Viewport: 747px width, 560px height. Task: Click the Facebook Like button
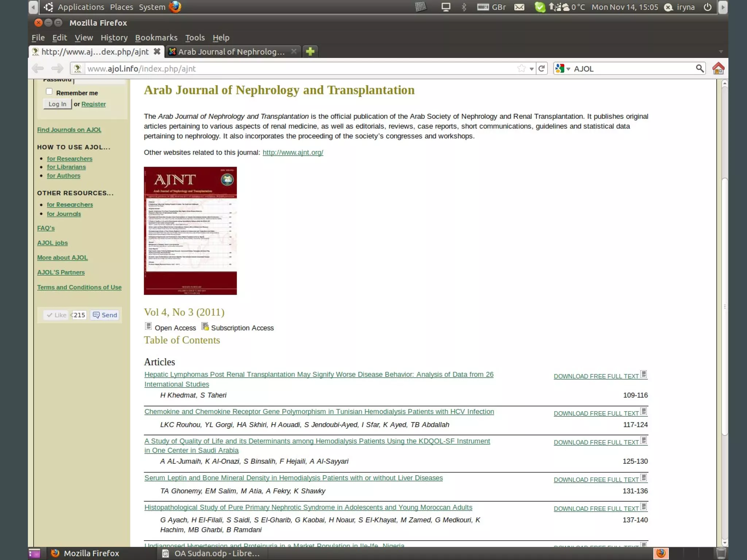pos(57,315)
